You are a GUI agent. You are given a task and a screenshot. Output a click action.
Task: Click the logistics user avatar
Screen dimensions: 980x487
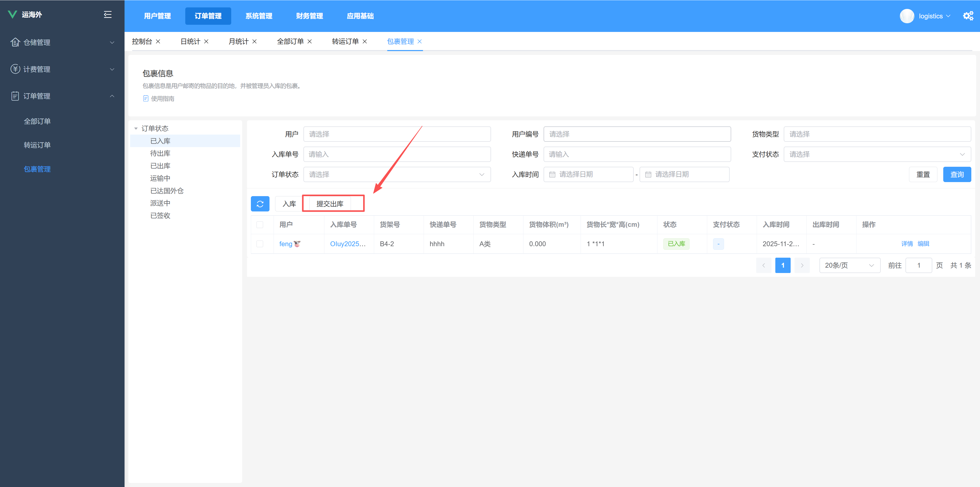(x=906, y=16)
